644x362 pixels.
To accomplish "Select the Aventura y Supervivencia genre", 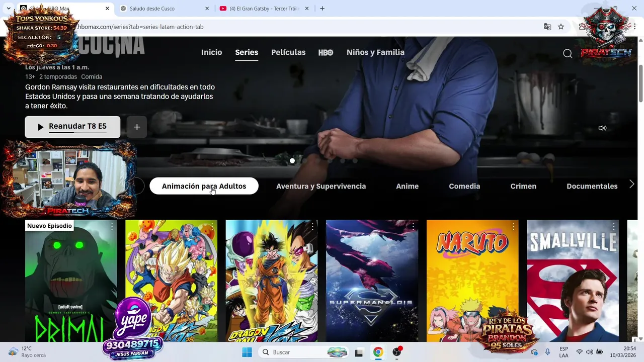I will [x=321, y=186].
